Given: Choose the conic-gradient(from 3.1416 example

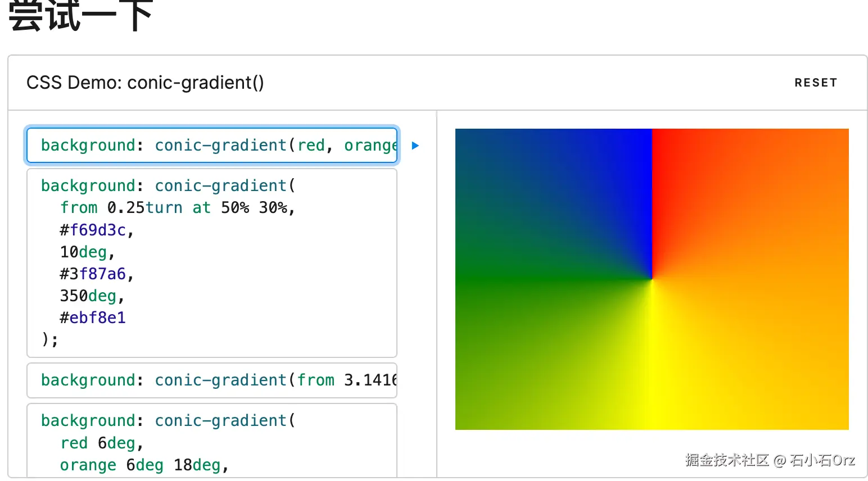Looking at the screenshot, I should click(213, 380).
